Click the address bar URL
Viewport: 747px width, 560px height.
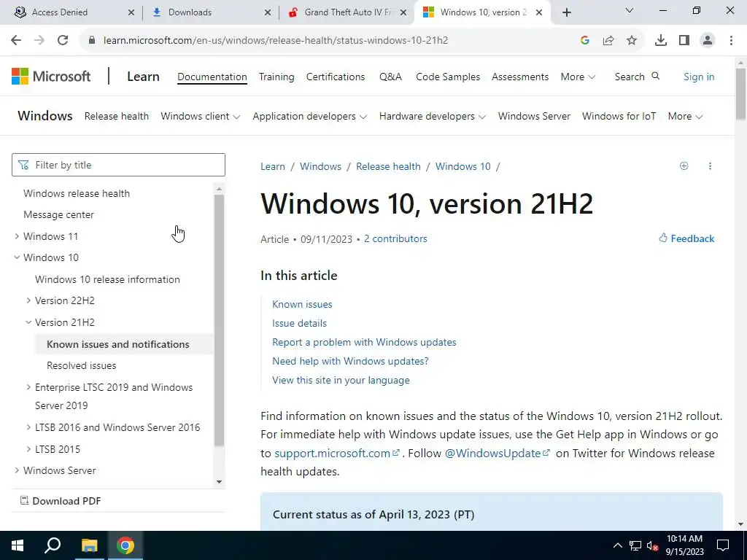(275, 41)
